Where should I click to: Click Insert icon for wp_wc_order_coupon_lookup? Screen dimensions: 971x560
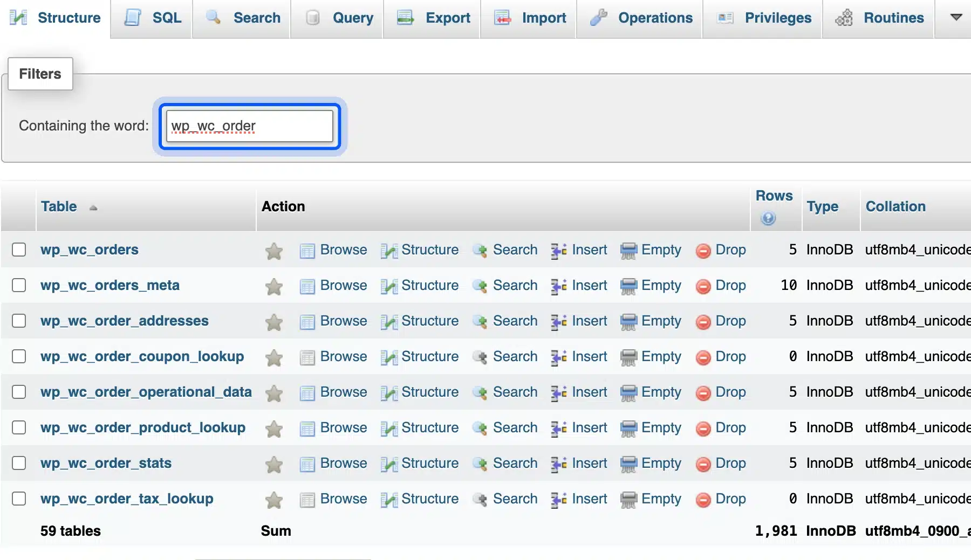click(x=559, y=358)
